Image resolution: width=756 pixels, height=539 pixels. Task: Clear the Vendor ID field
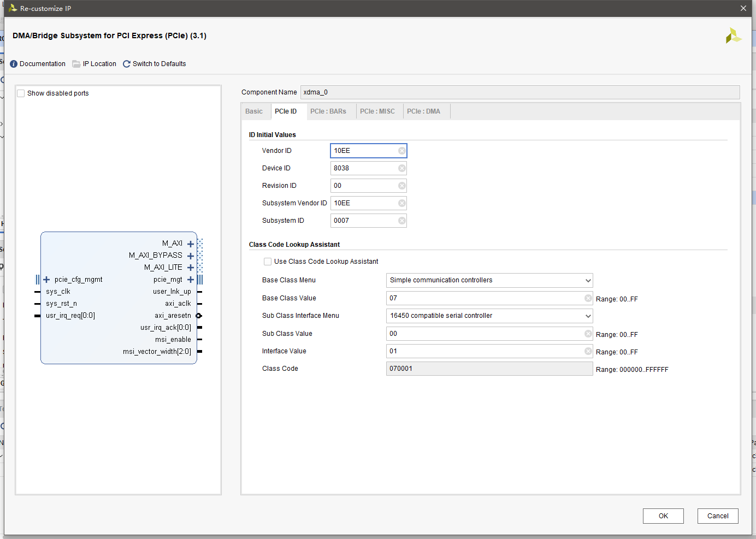tap(401, 151)
